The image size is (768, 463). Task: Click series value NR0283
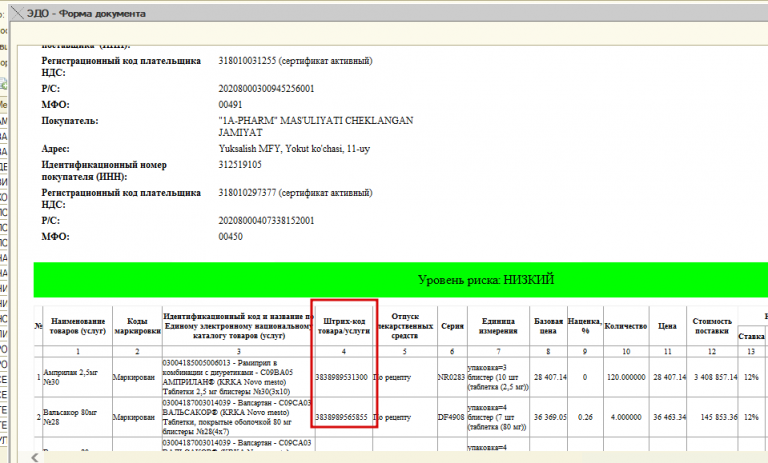(452, 377)
